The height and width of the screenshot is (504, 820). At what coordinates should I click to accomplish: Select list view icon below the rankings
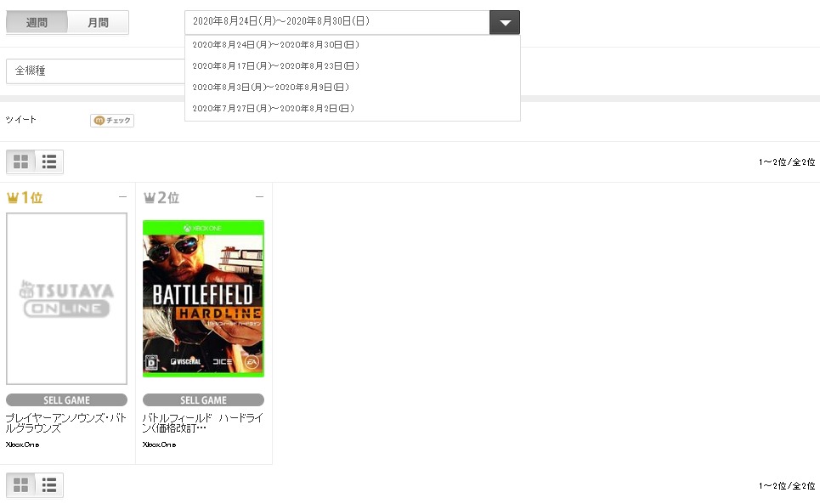pyautogui.click(x=49, y=485)
